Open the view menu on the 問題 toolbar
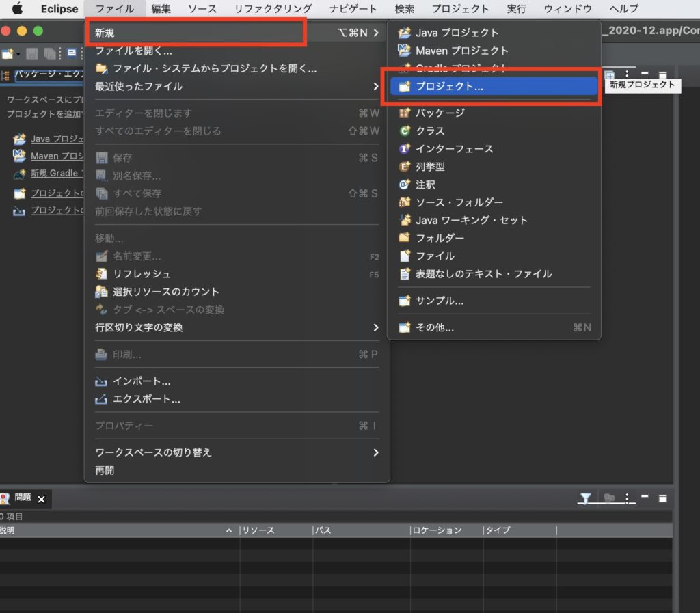The width and height of the screenshot is (700, 613). tap(628, 498)
